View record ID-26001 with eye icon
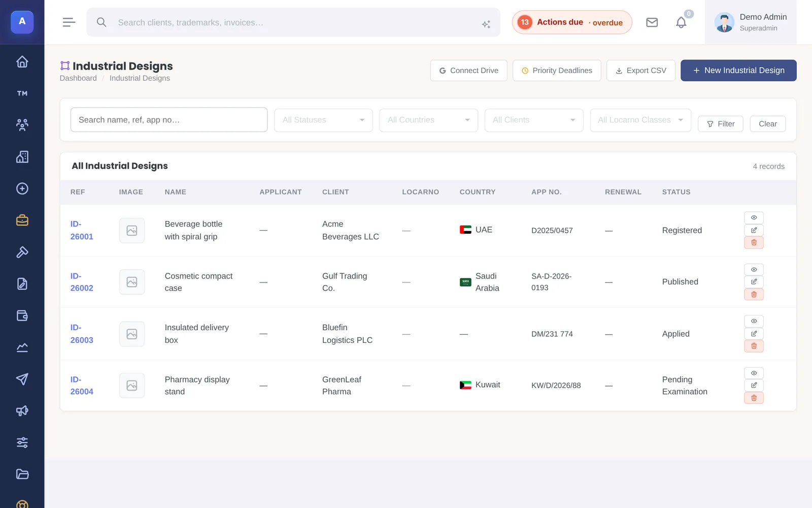 [754, 217]
